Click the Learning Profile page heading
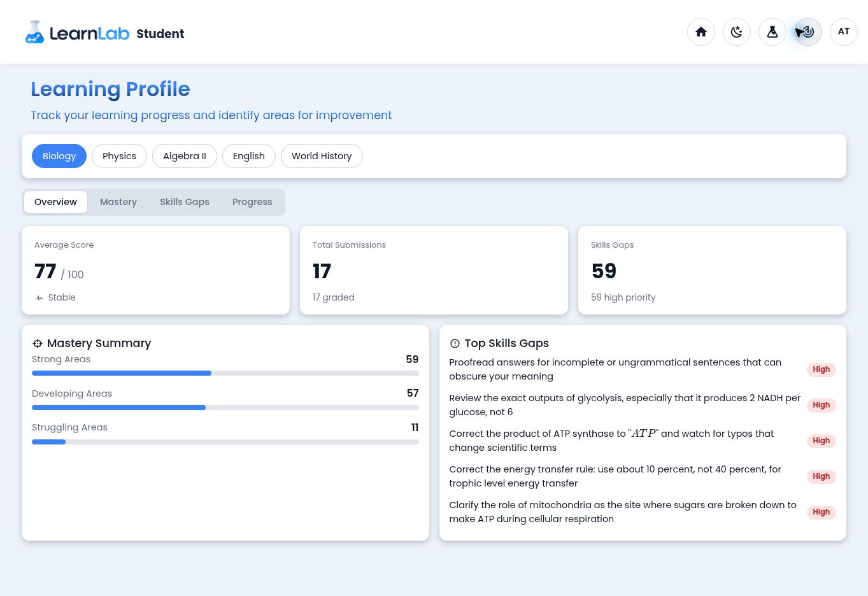Screen dimensions: 868x596 (110, 89)
